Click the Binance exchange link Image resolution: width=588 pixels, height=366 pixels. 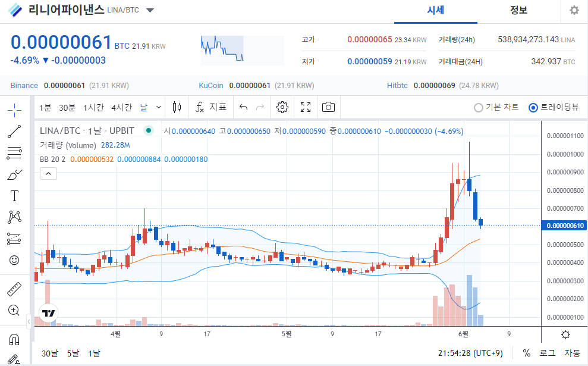click(x=24, y=86)
